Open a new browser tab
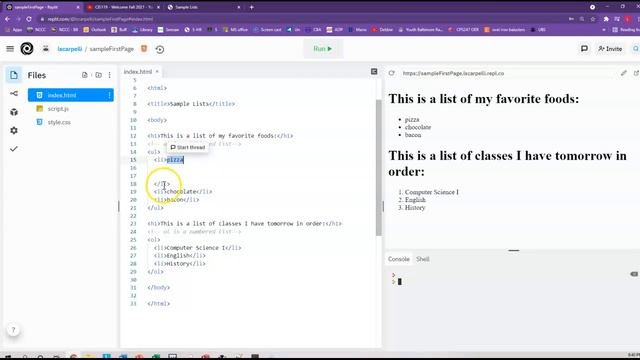 251,7
